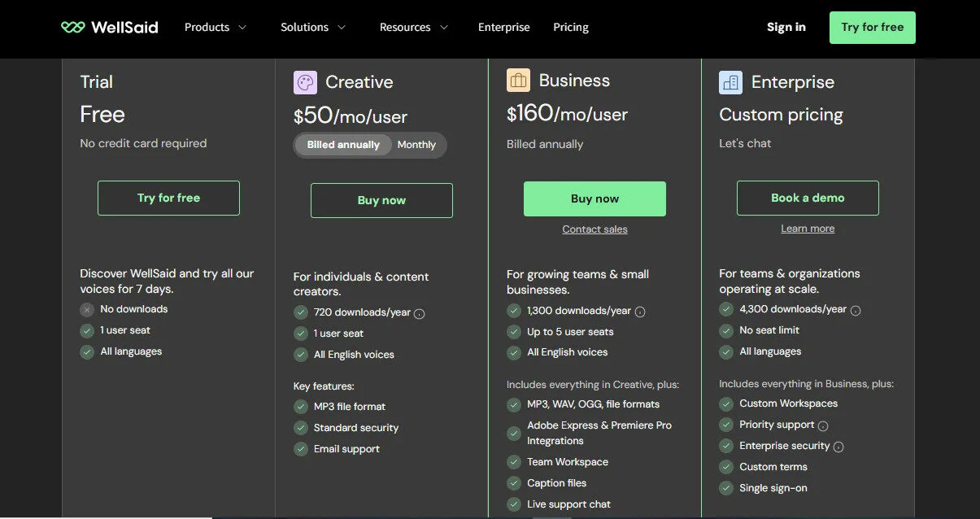Image resolution: width=980 pixels, height=519 pixels.
Task: Click the "$50/mo/user" price text
Action: click(x=351, y=116)
